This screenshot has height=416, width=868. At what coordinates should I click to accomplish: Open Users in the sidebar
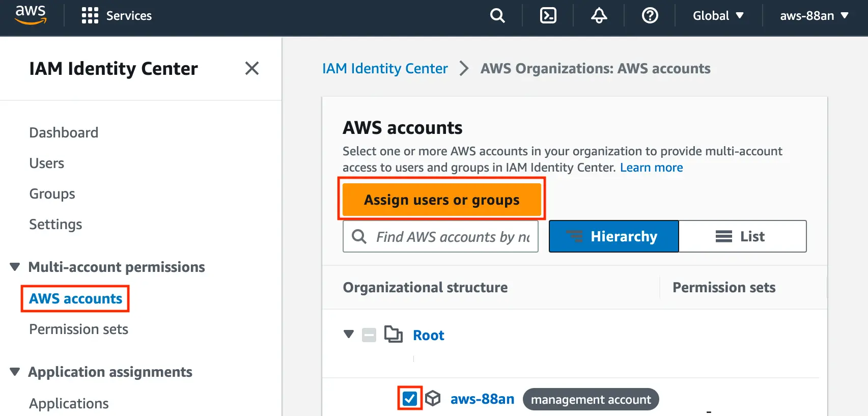tap(46, 163)
